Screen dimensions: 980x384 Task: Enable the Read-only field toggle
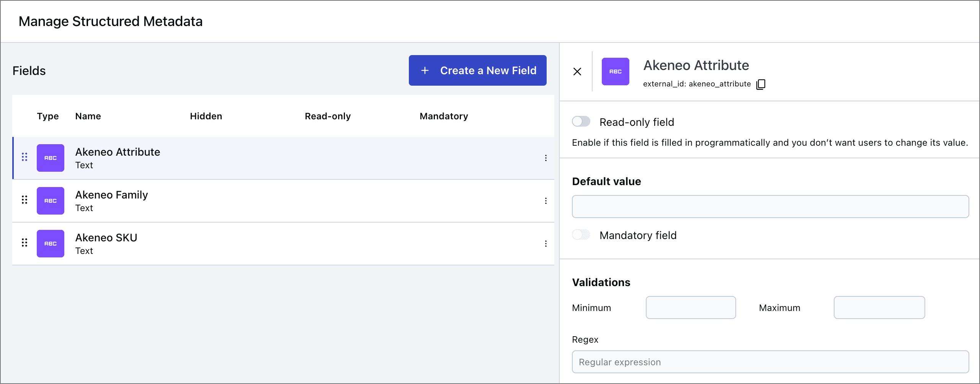[581, 122]
